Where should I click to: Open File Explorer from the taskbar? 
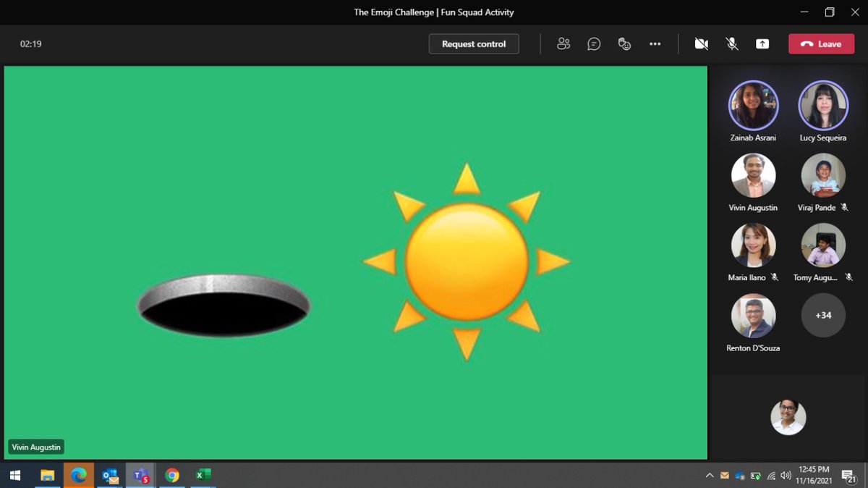point(47,476)
